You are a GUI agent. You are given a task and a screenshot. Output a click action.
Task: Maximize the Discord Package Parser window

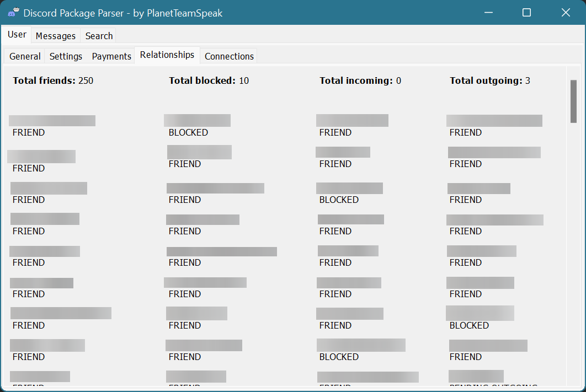526,13
